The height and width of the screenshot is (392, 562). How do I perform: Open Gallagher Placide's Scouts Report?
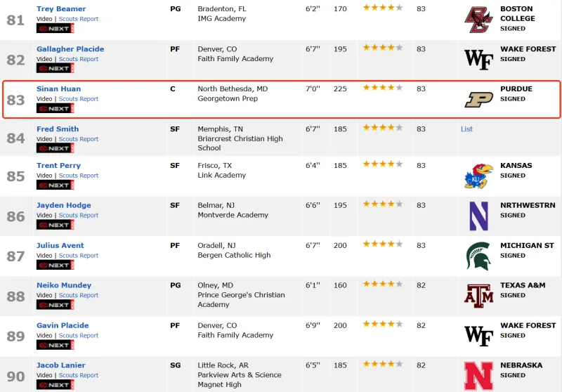tap(79, 59)
